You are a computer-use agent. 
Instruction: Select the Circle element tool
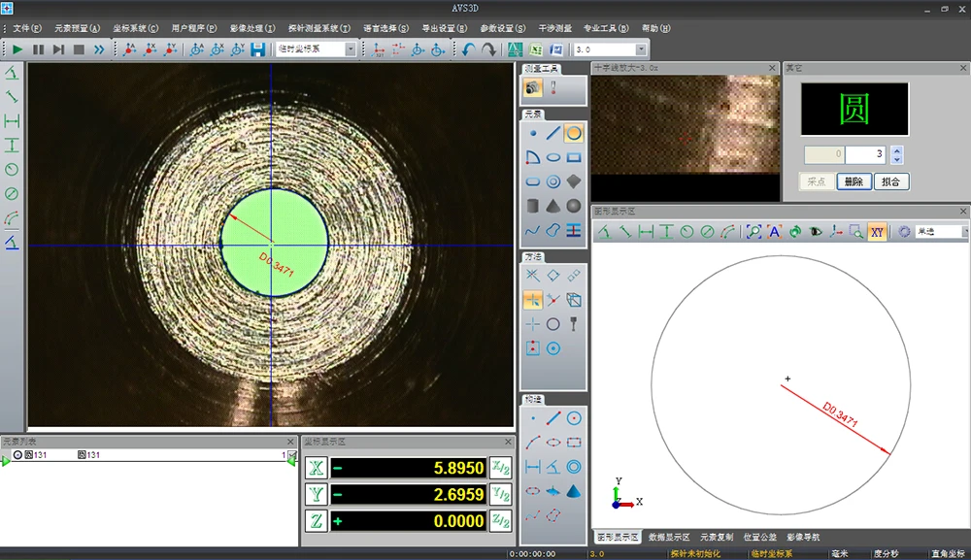pyautogui.click(x=574, y=133)
